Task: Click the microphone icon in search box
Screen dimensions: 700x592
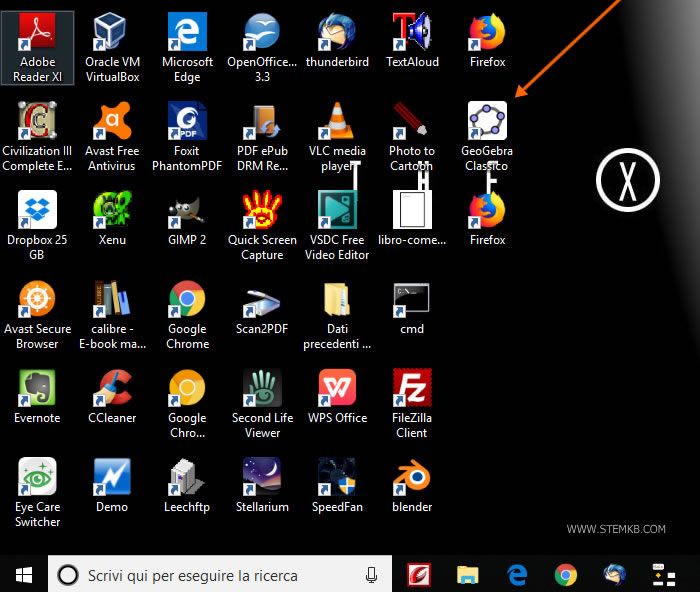Action: [371, 575]
